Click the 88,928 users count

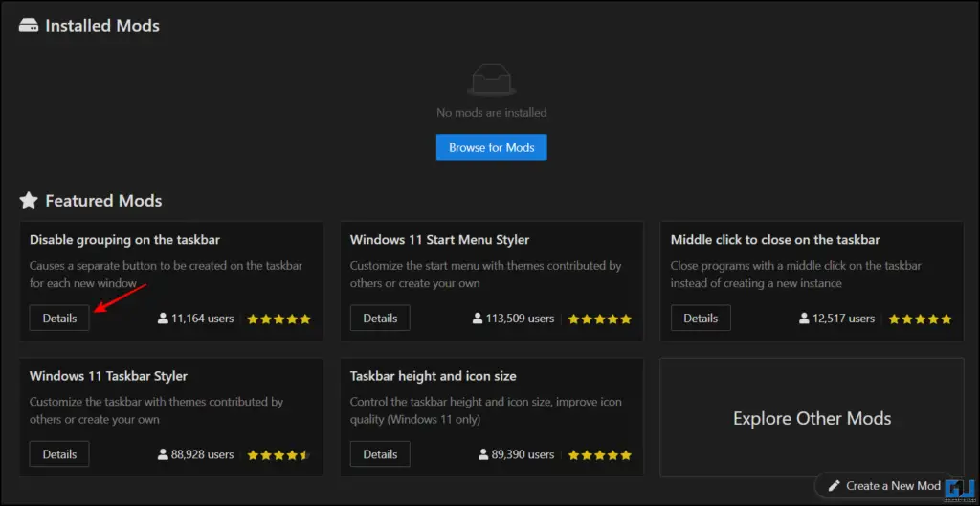point(203,454)
